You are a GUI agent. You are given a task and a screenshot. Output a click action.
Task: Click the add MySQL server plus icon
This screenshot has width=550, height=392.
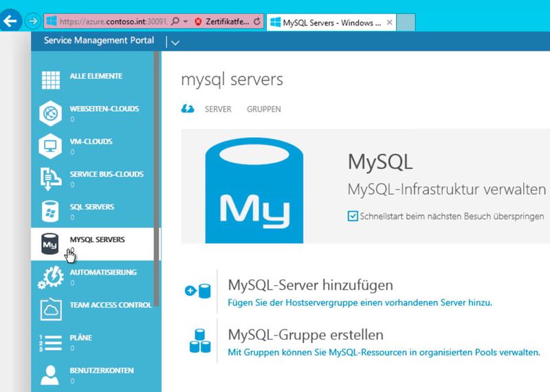(x=198, y=291)
